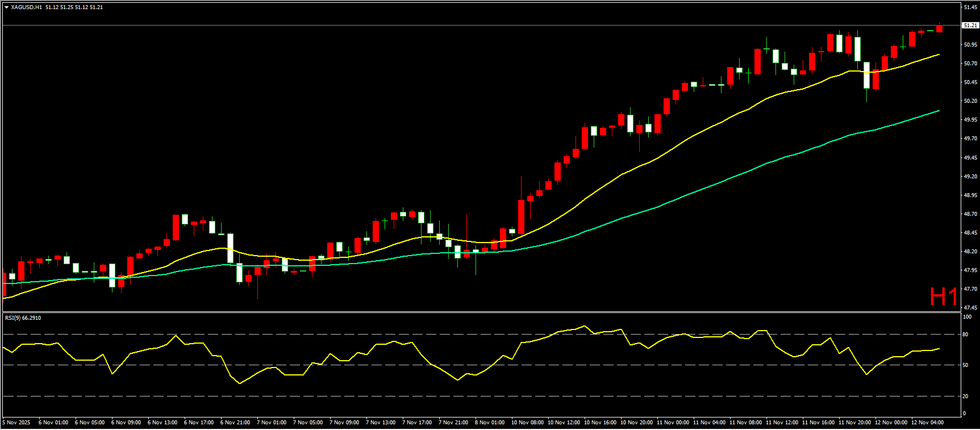Click the 50 level label on RSI scale
This screenshot has height=430, width=980.
[965, 365]
